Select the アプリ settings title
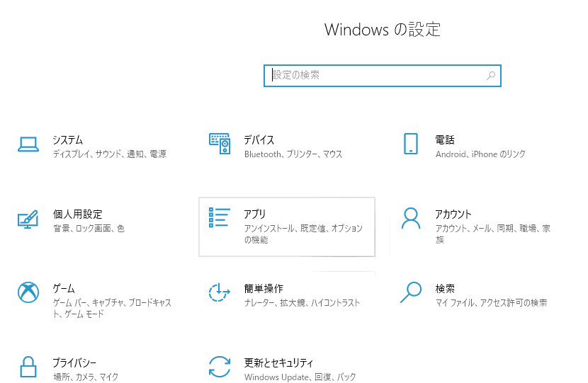The height and width of the screenshot is (383, 588). point(254,215)
